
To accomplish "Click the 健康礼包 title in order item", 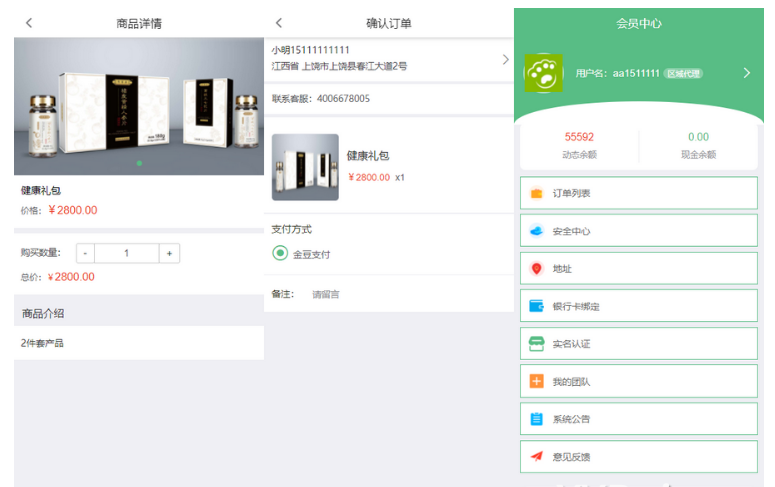I will 368,156.
